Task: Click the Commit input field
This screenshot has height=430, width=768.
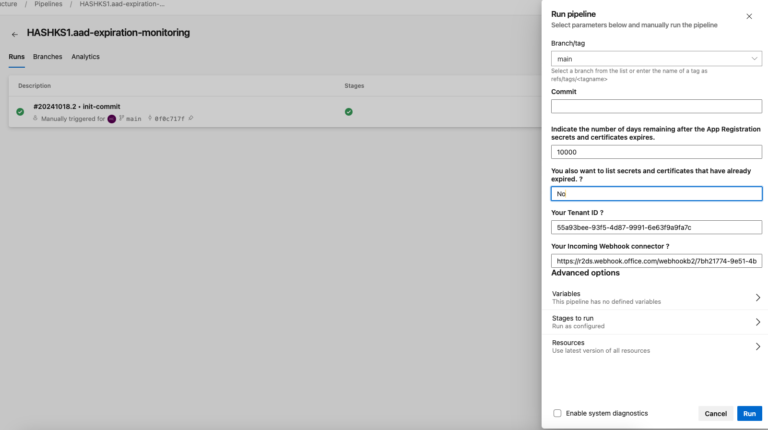Action: 656,106
